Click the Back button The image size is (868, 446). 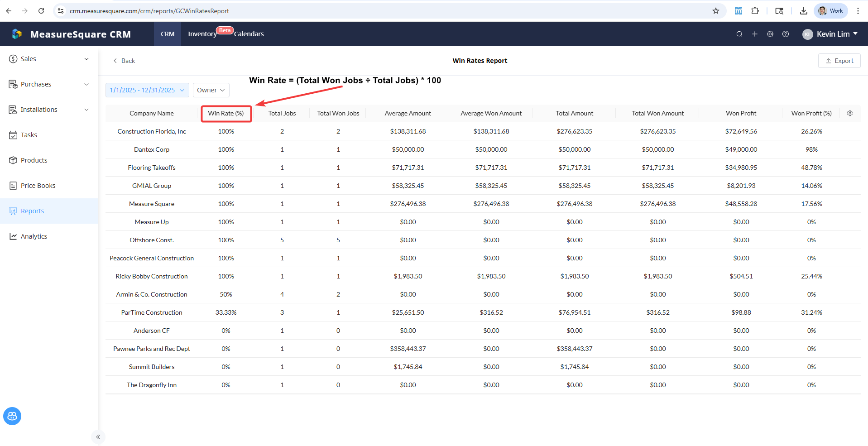click(124, 61)
